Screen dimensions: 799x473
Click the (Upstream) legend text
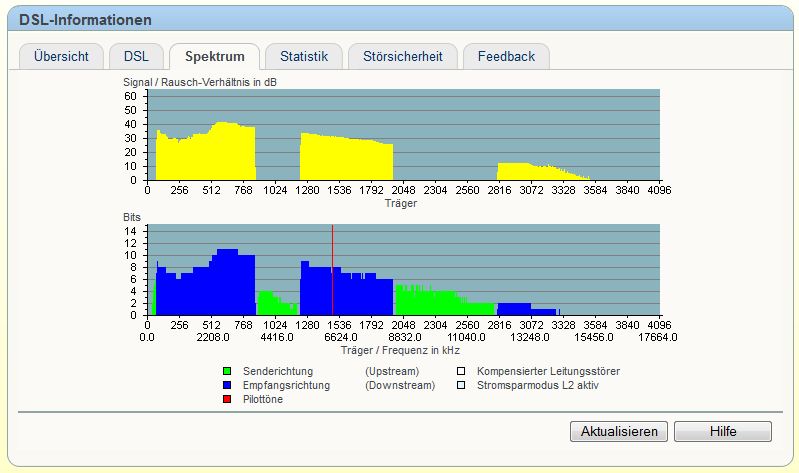(x=392, y=371)
